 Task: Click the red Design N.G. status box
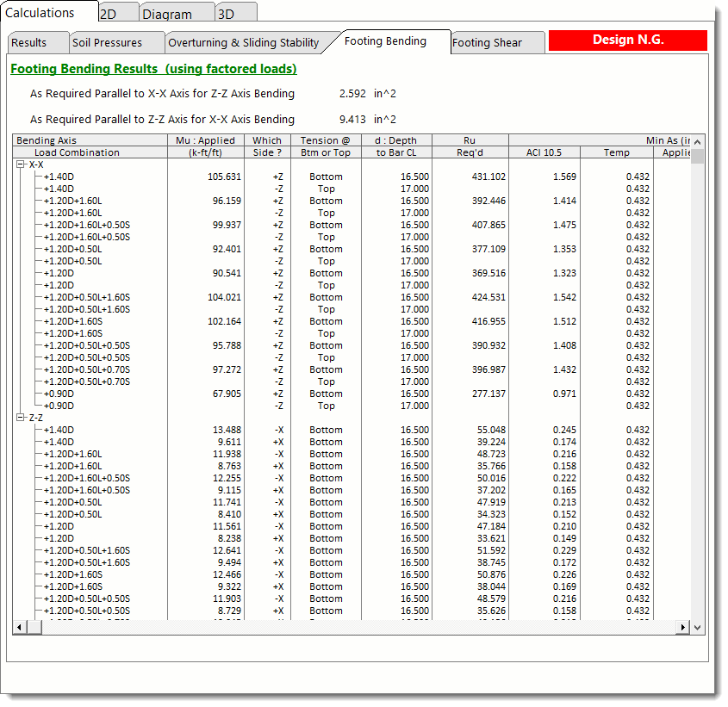tap(627, 40)
